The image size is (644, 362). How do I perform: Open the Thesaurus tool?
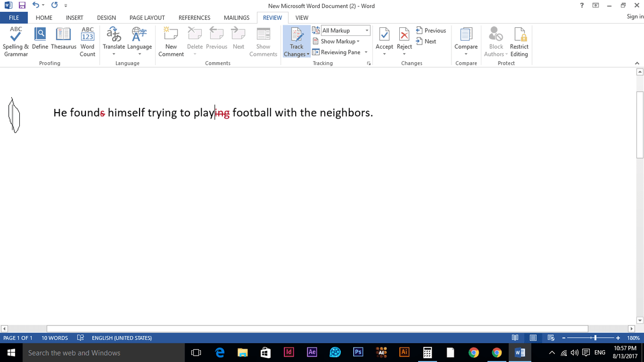pos(64,35)
